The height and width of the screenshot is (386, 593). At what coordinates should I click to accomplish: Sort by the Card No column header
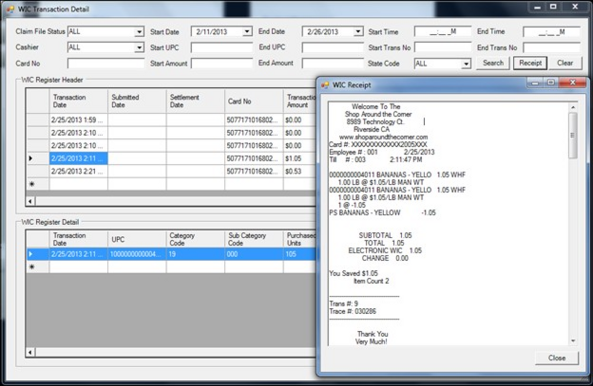[x=253, y=101]
